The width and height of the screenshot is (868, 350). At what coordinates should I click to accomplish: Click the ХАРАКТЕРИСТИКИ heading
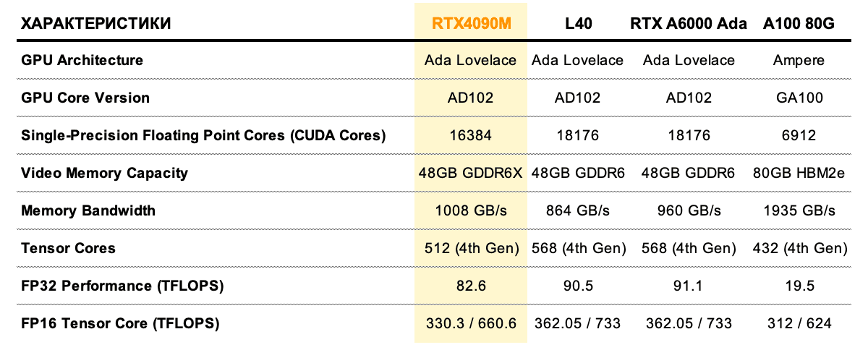[x=96, y=23]
